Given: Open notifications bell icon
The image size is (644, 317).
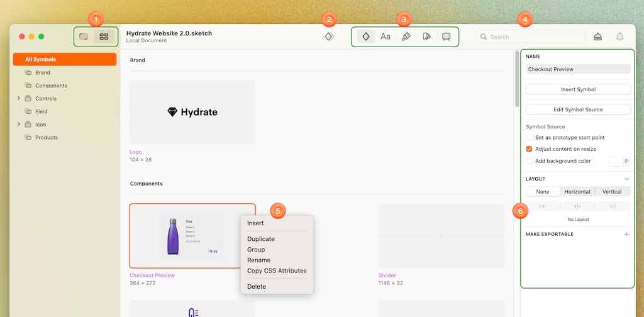Looking at the screenshot, I should 619,36.
